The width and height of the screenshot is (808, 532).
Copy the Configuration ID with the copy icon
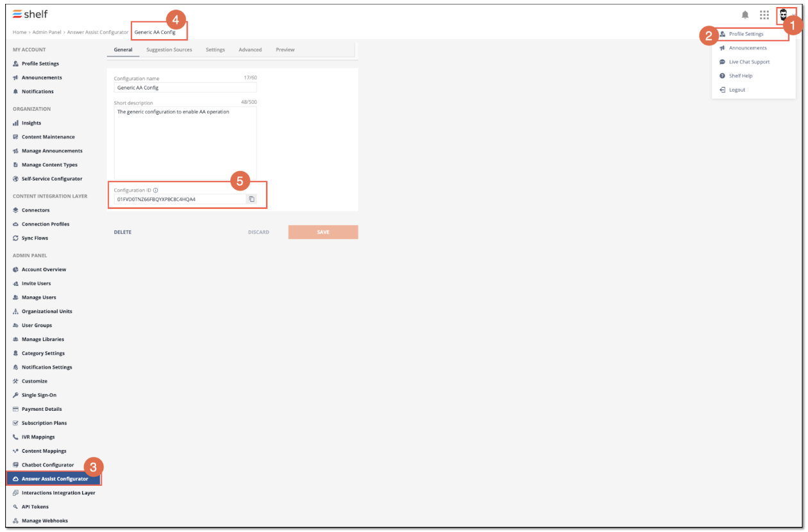point(251,199)
